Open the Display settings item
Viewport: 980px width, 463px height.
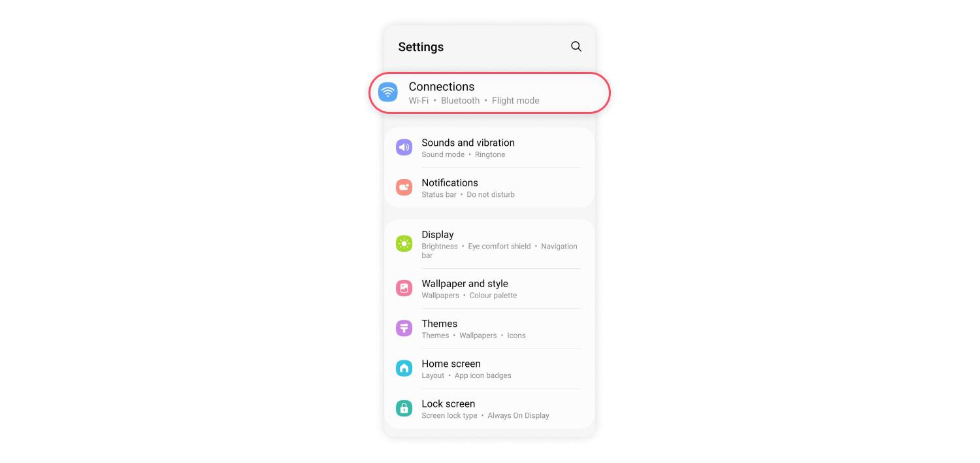[489, 244]
